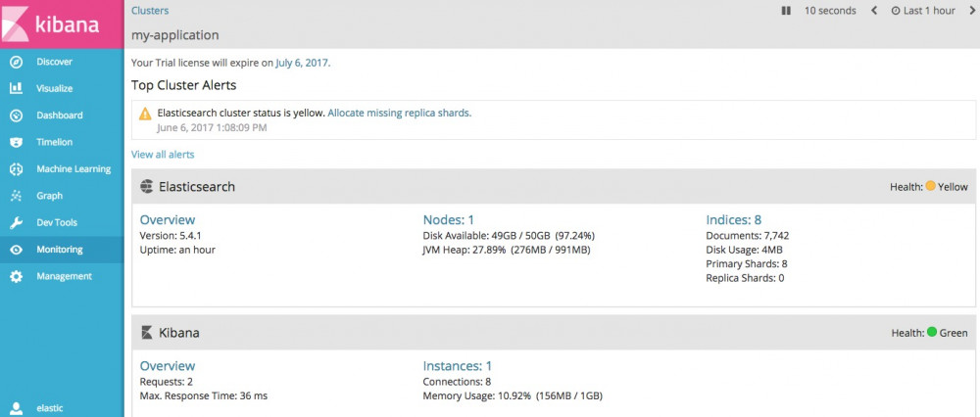
Task: Click the Version: 5.4.1 text
Action: [x=170, y=236]
